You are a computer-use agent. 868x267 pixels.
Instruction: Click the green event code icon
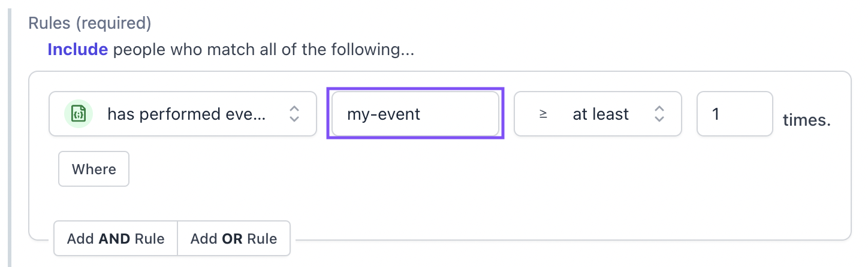pos(79,114)
